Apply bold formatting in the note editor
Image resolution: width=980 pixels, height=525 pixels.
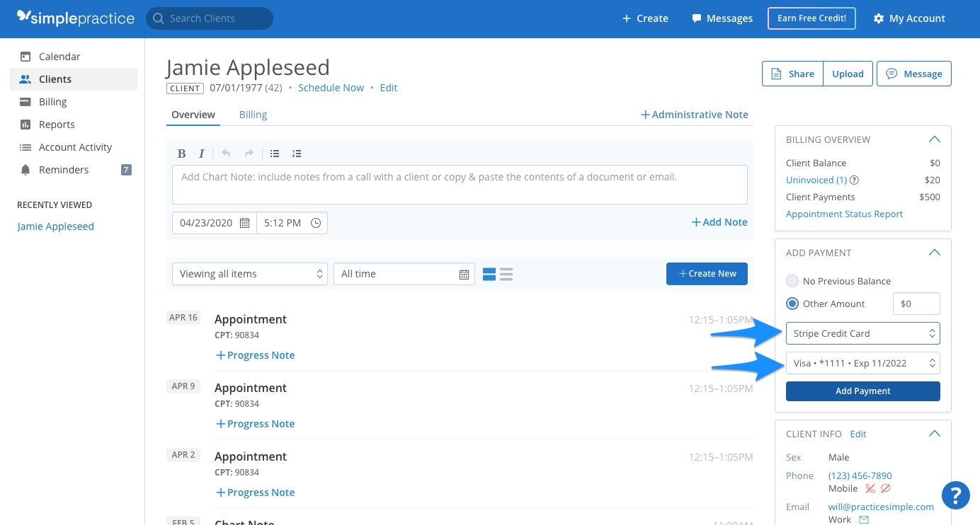[182, 153]
